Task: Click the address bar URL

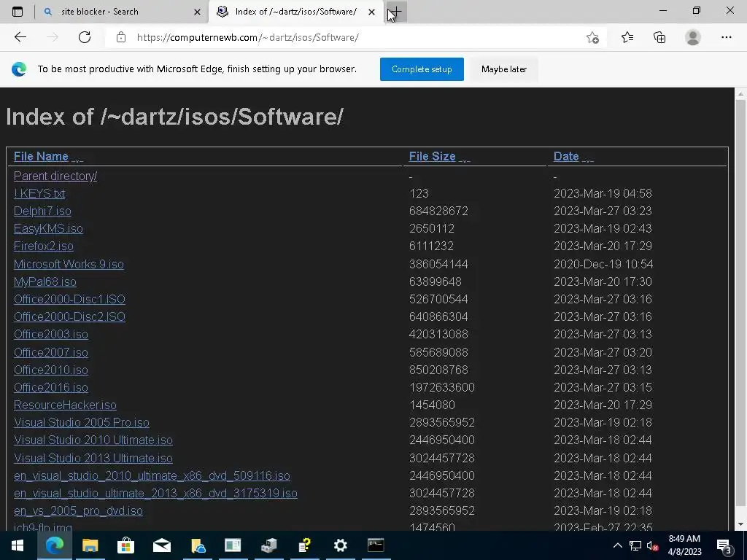Action: (x=248, y=38)
